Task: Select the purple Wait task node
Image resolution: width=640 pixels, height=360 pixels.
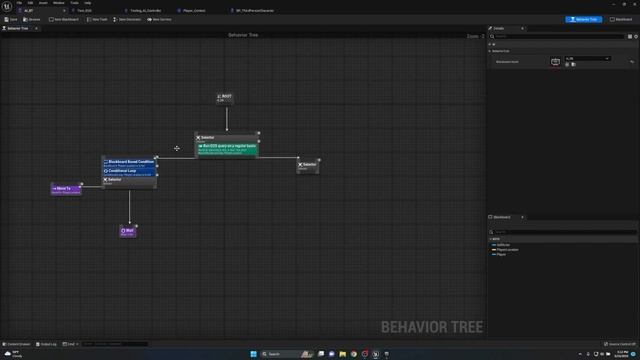Action: pyautogui.click(x=128, y=232)
